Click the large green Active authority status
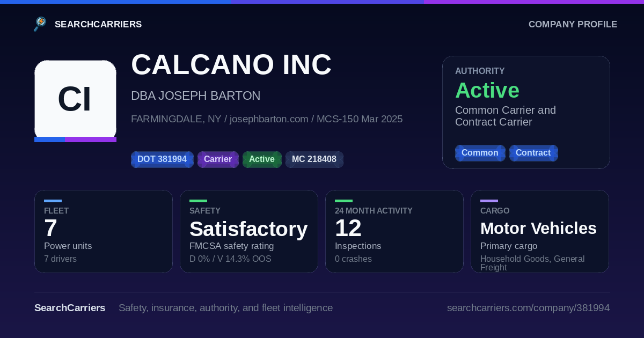This screenshot has height=338, width=644. 487,90
